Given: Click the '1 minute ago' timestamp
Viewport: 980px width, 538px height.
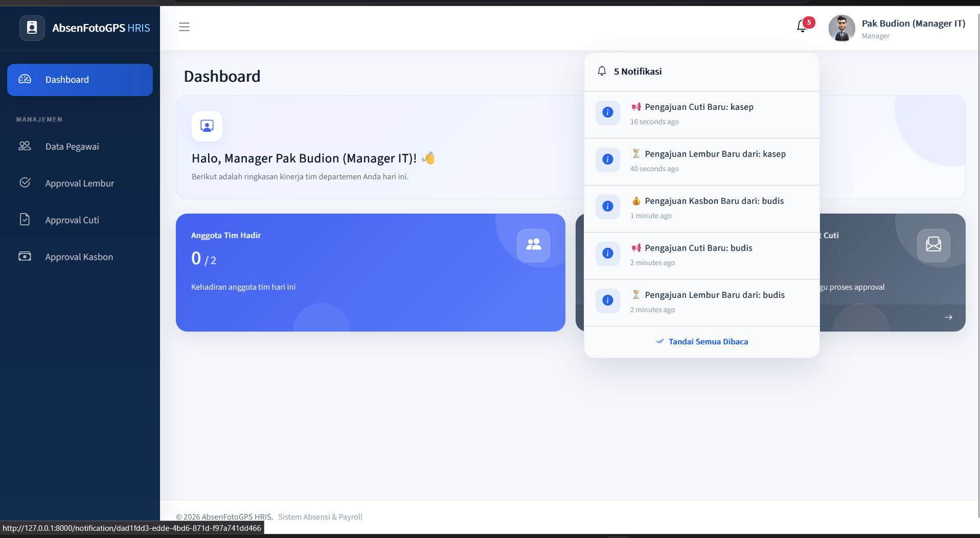Looking at the screenshot, I should (651, 216).
